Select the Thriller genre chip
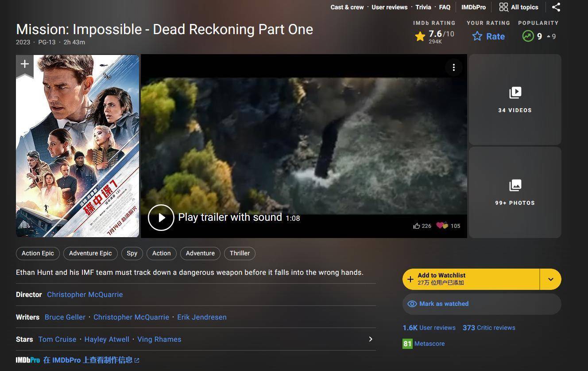This screenshot has height=371, width=588. click(x=240, y=253)
